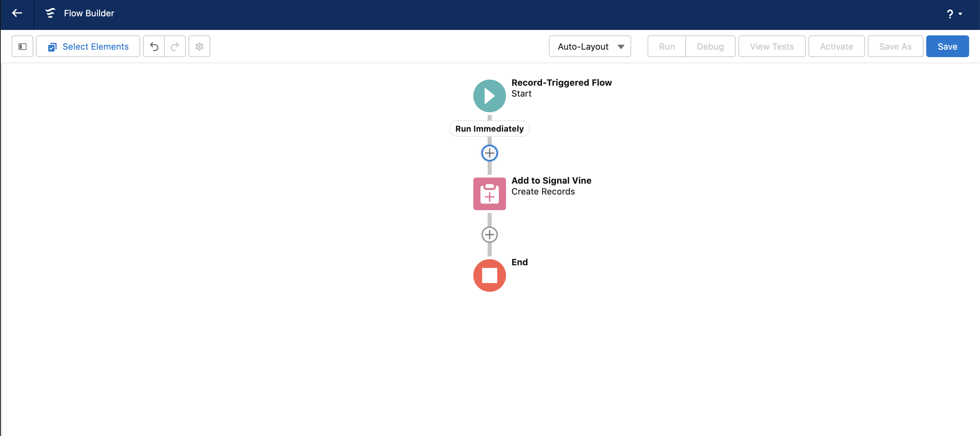
Task: Click the Flow Builder title text
Action: coord(89,13)
